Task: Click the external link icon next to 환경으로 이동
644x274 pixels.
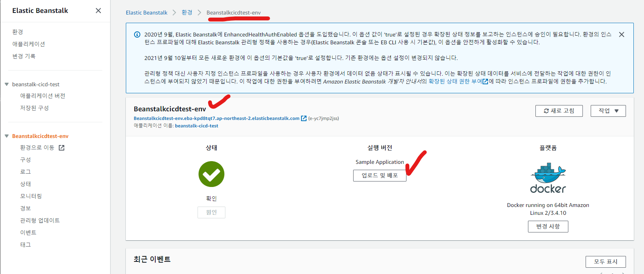Action: [x=62, y=148]
